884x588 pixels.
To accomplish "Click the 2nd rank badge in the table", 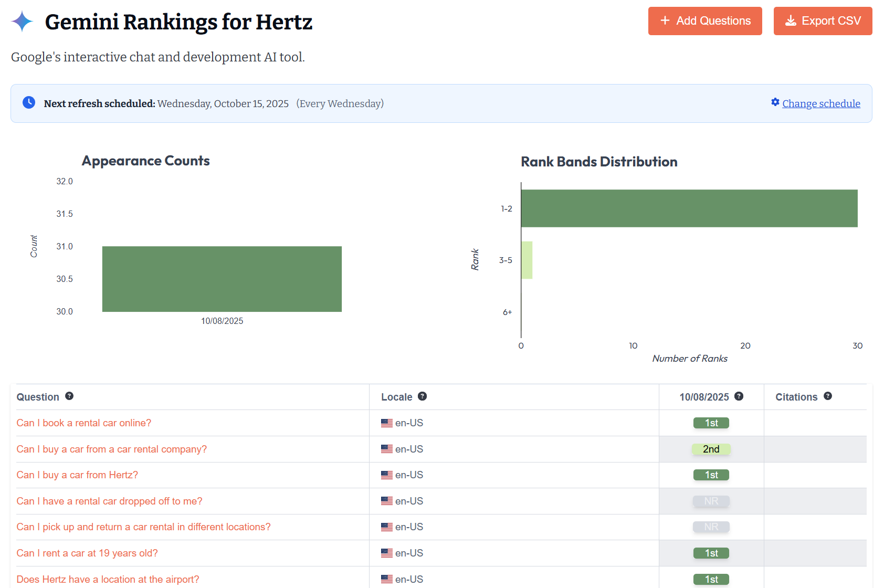I will (711, 449).
